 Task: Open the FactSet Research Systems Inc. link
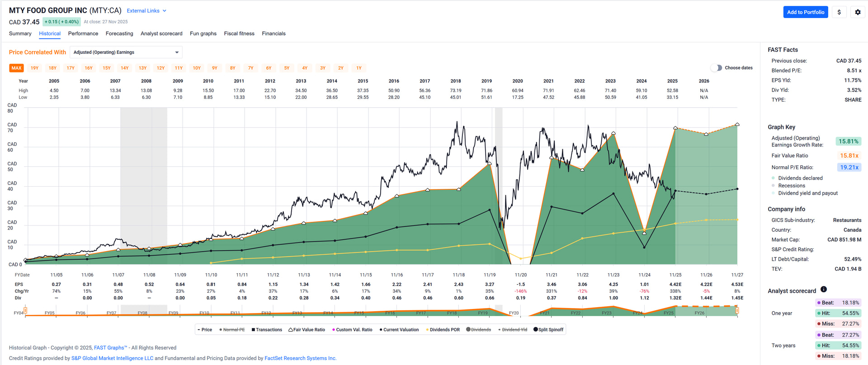click(300, 358)
